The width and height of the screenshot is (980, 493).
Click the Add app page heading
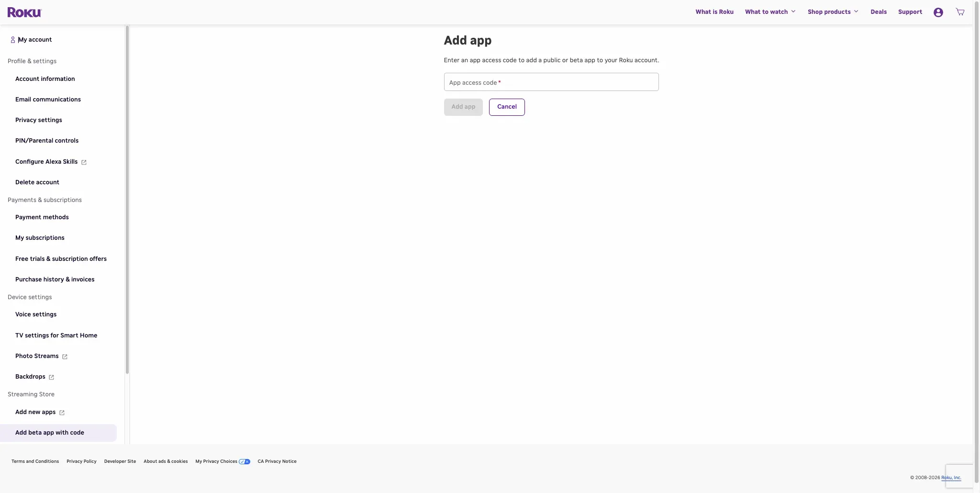[468, 41]
